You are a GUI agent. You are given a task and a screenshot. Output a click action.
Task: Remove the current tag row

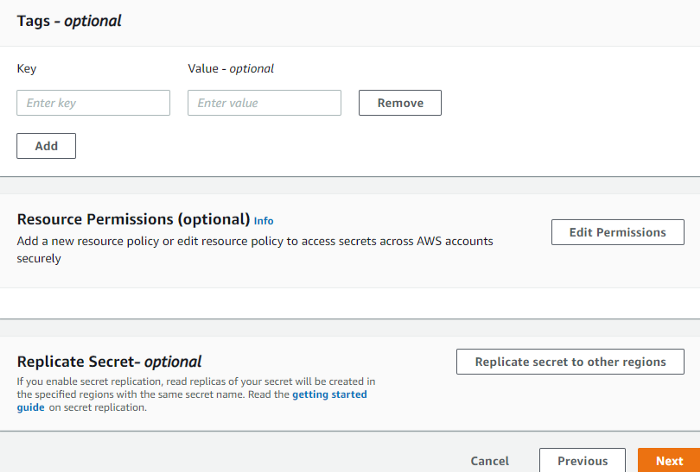[400, 103]
